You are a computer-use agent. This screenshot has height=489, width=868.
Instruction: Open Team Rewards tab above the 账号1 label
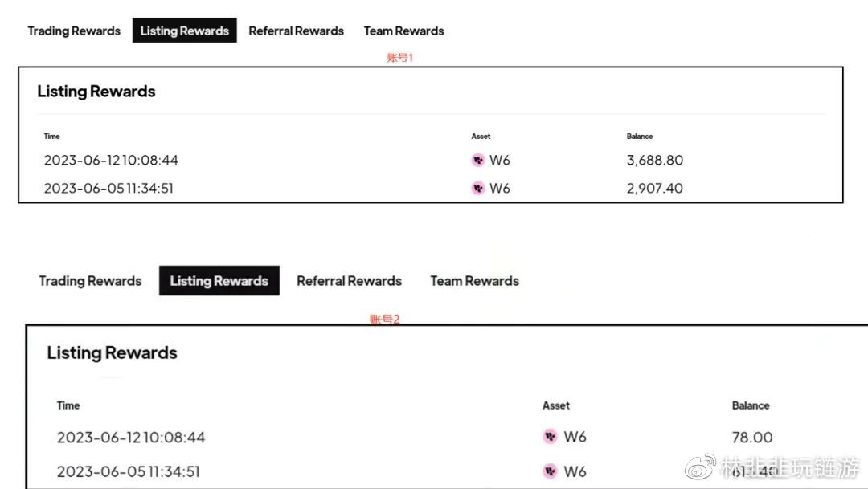(x=403, y=31)
